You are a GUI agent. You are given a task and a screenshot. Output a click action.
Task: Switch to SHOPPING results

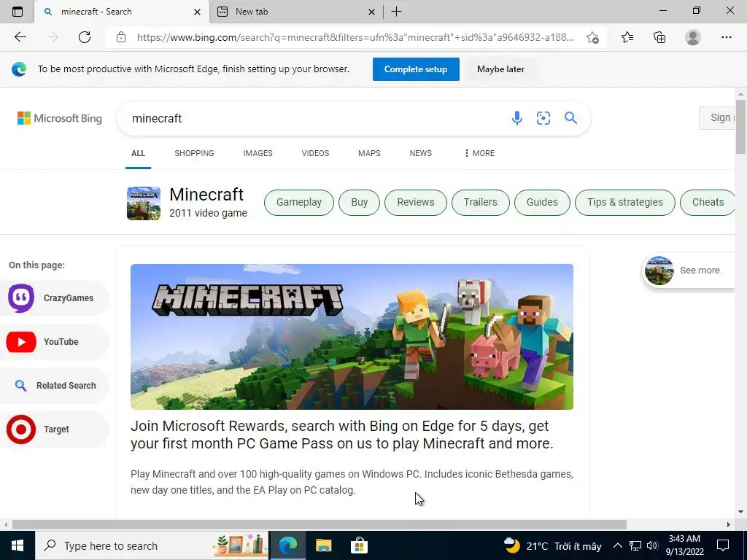194,153
